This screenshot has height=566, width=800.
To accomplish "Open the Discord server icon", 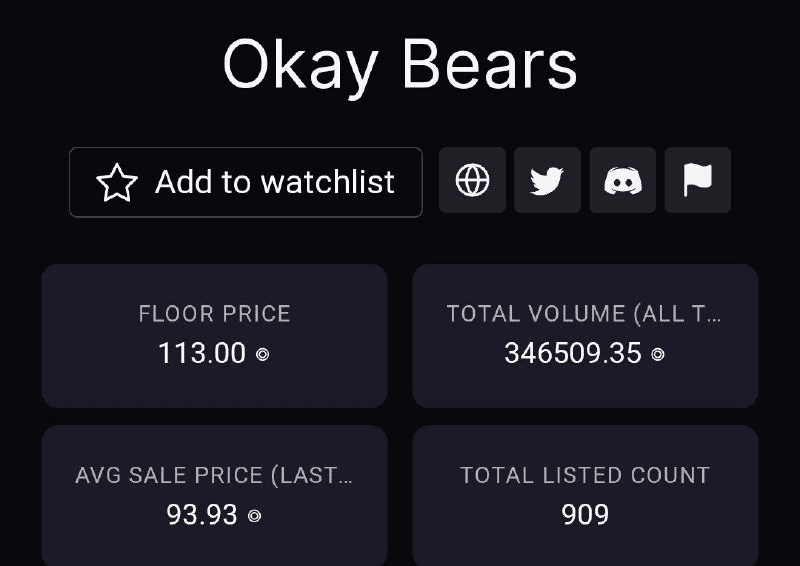I will tap(623, 181).
